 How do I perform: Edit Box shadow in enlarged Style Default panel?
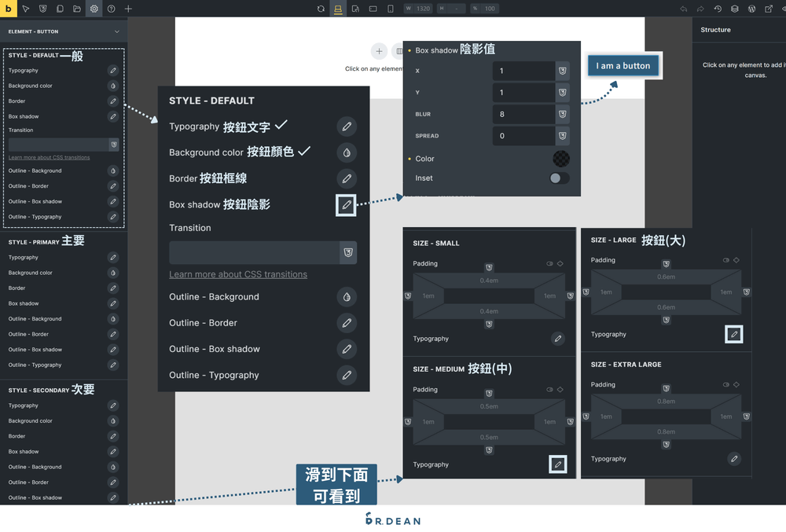(346, 204)
